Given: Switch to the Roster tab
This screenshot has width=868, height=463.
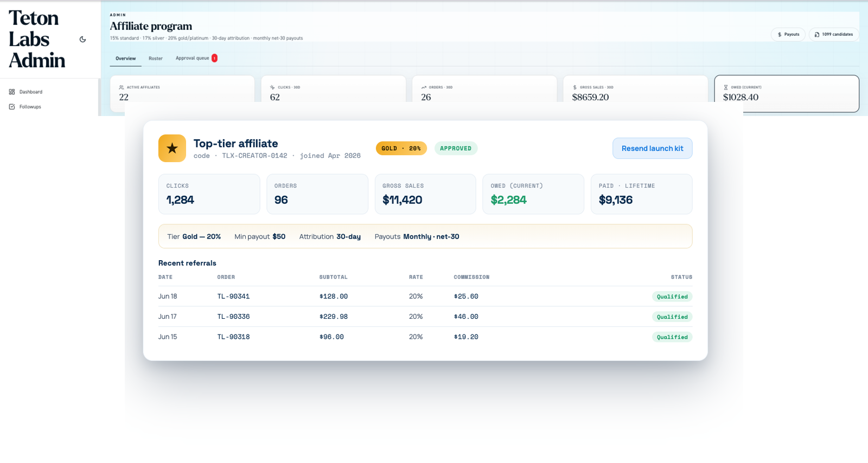Looking at the screenshot, I should pyautogui.click(x=156, y=59).
